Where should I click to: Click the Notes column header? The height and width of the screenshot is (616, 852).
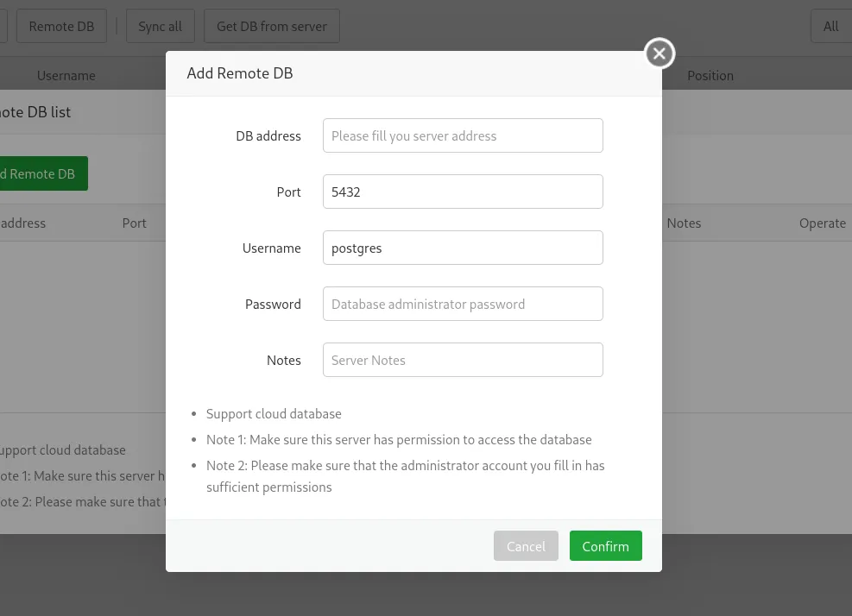[x=684, y=223]
